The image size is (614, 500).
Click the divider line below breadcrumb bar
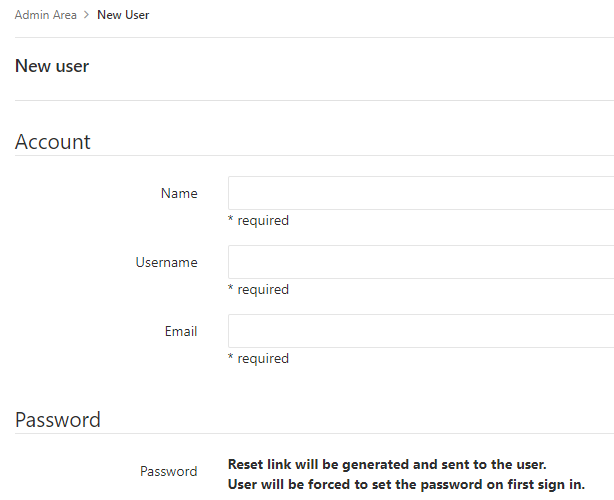tap(314, 38)
